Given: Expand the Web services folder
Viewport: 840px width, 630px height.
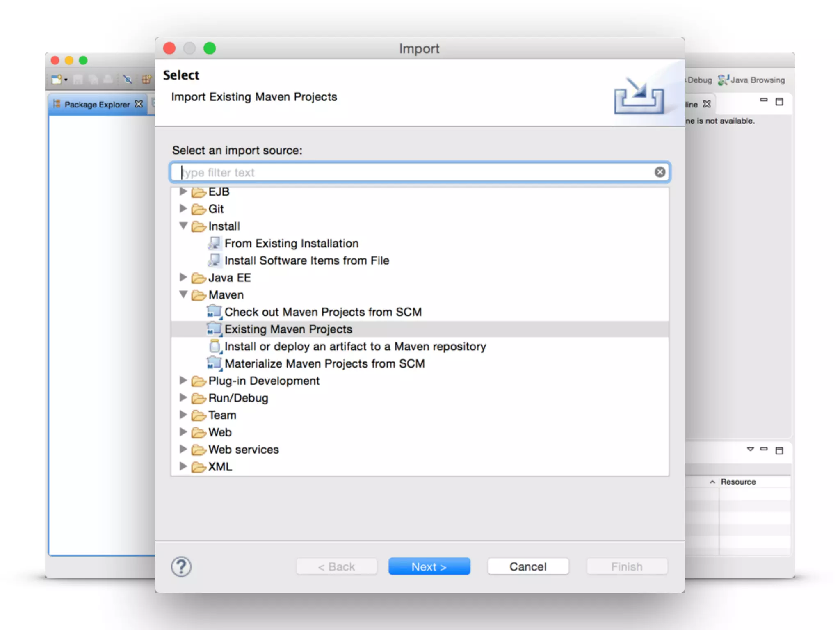Looking at the screenshot, I should pyautogui.click(x=183, y=449).
